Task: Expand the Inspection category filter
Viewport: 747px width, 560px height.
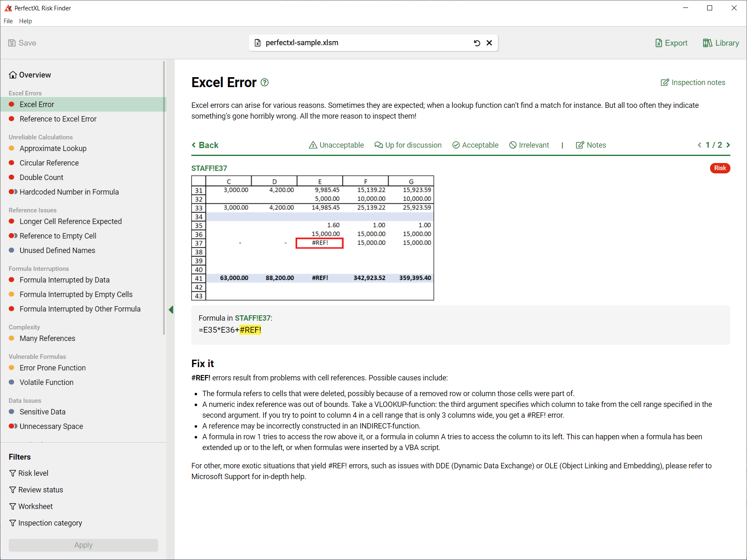Action: [46, 523]
